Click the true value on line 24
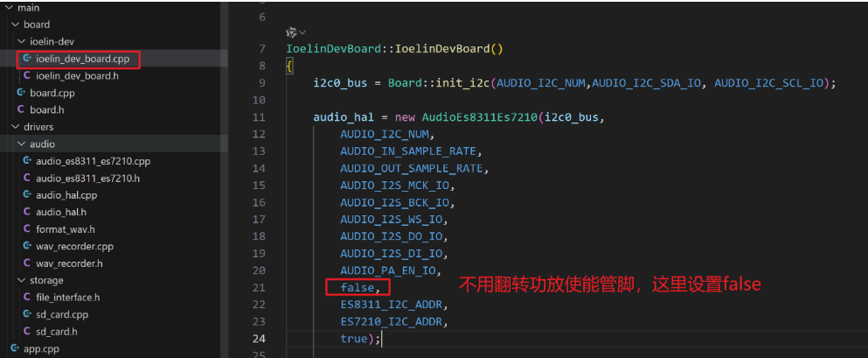 click(354, 339)
